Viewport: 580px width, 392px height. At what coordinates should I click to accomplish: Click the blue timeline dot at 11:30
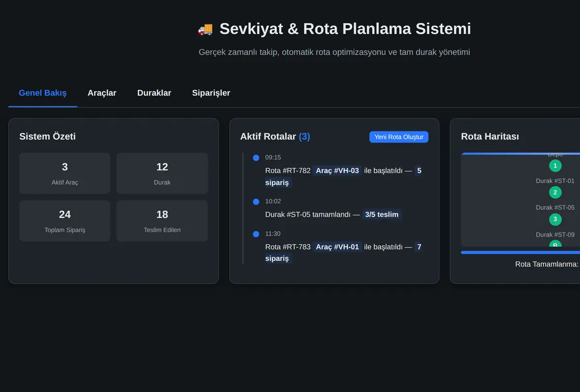click(x=256, y=234)
